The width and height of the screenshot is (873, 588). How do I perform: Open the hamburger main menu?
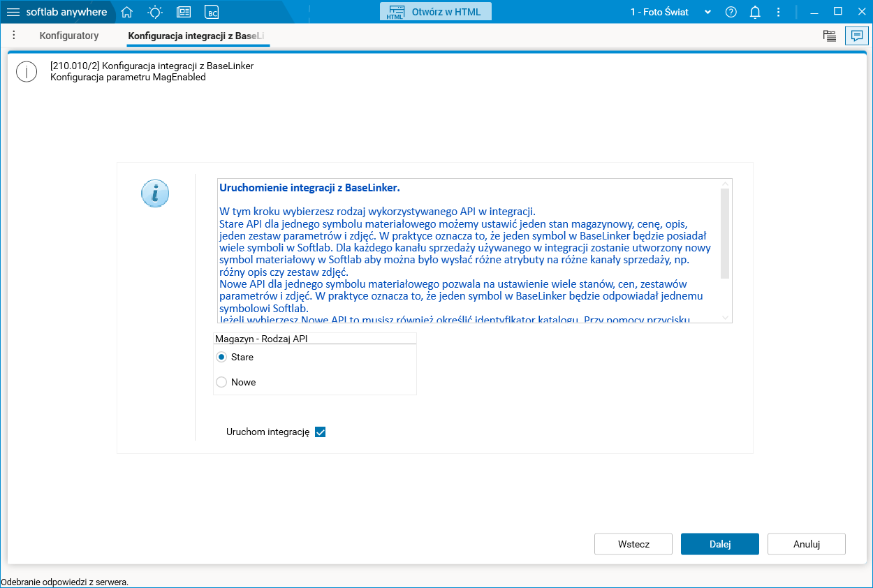pyautogui.click(x=13, y=12)
